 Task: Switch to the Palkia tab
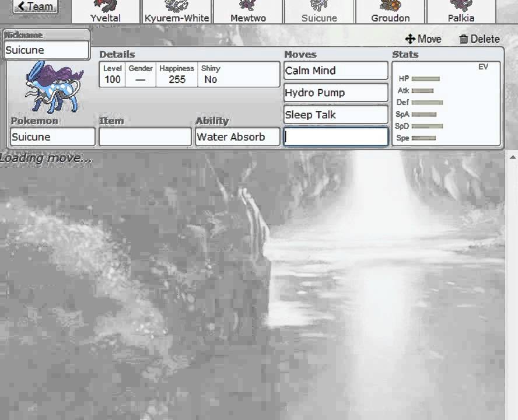point(461,12)
